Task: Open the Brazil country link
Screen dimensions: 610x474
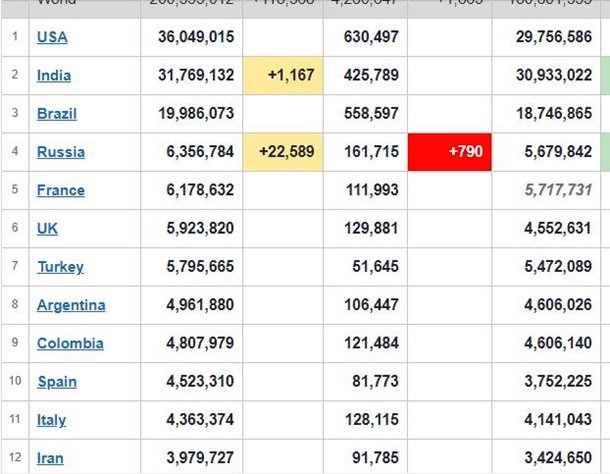Action: tap(57, 114)
